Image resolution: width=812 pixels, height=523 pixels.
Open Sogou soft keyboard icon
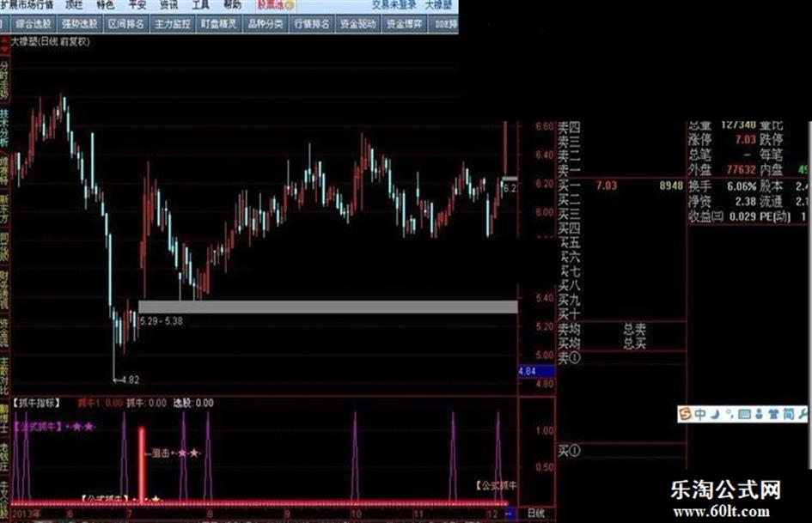[744, 414]
